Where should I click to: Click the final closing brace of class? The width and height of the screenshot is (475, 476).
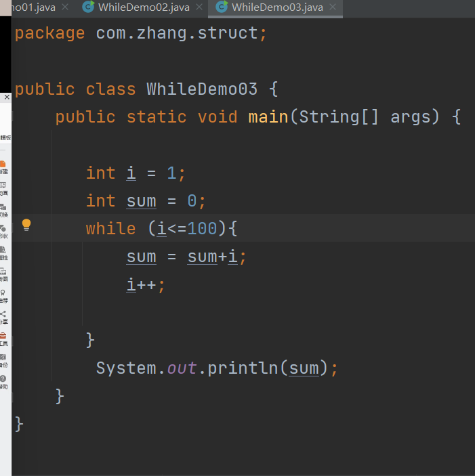pyautogui.click(x=19, y=424)
